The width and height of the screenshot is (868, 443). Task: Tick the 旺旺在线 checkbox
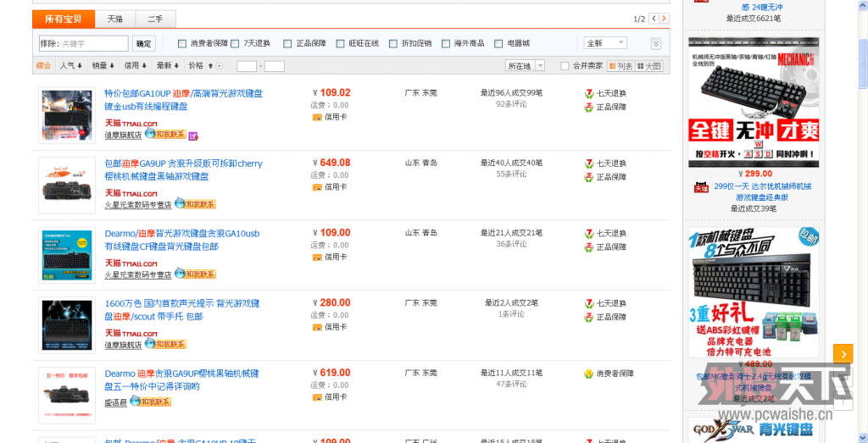[x=341, y=43]
